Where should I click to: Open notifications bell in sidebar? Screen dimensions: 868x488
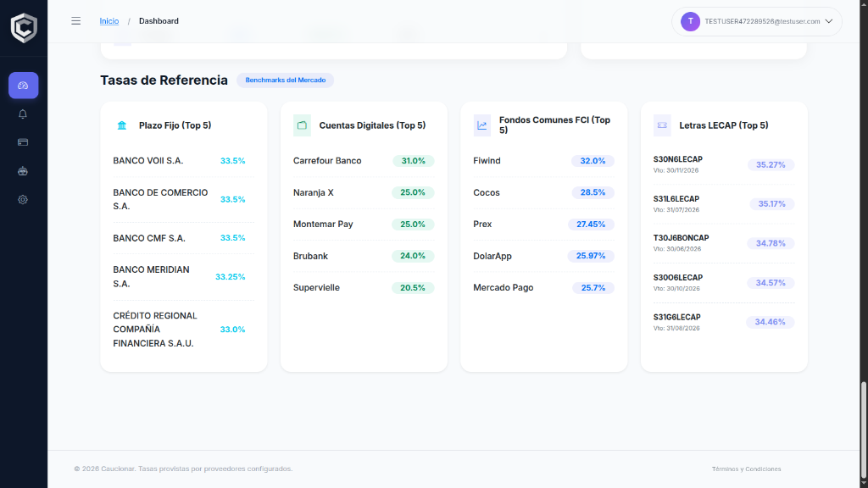pyautogui.click(x=23, y=114)
